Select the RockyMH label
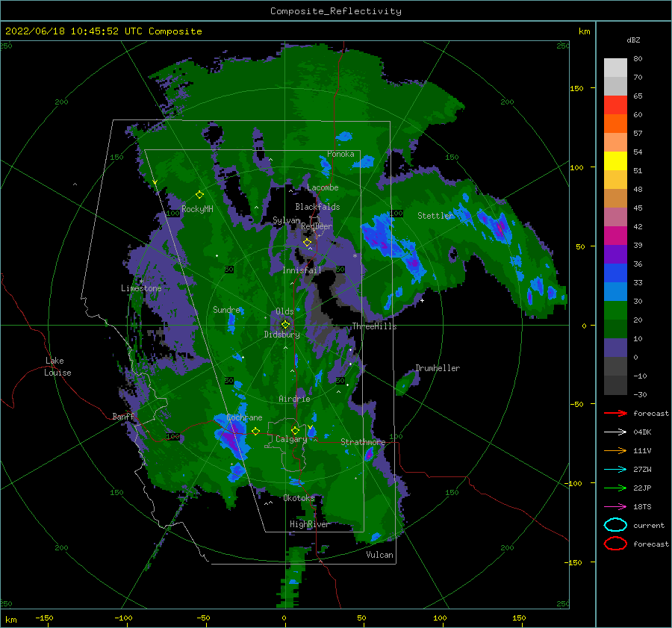Viewport: 672px width, 628px height. click(197, 209)
